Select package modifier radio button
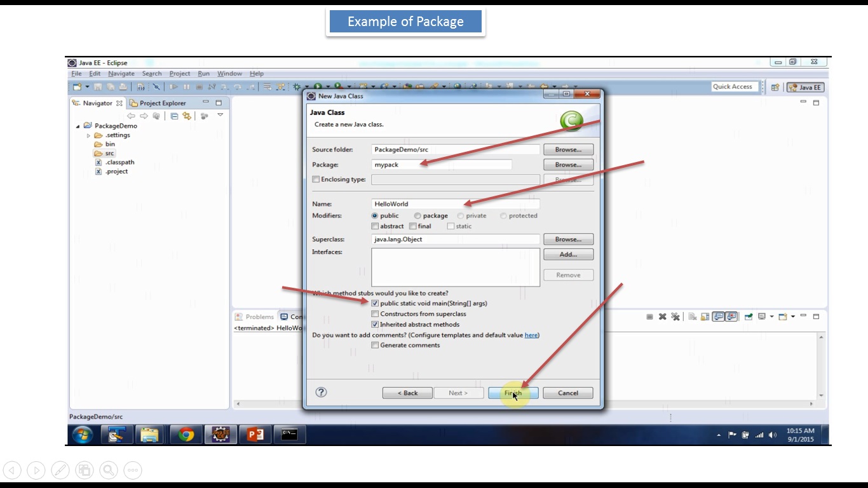 point(417,216)
